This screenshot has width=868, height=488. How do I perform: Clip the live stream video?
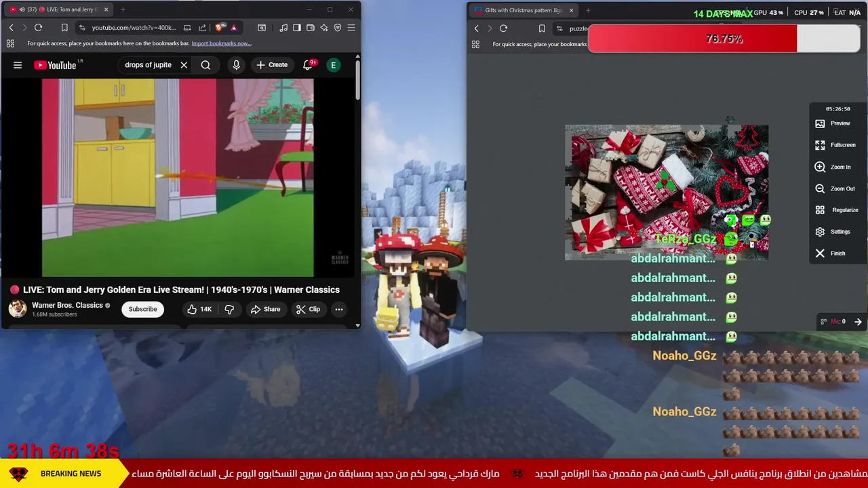click(x=308, y=309)
